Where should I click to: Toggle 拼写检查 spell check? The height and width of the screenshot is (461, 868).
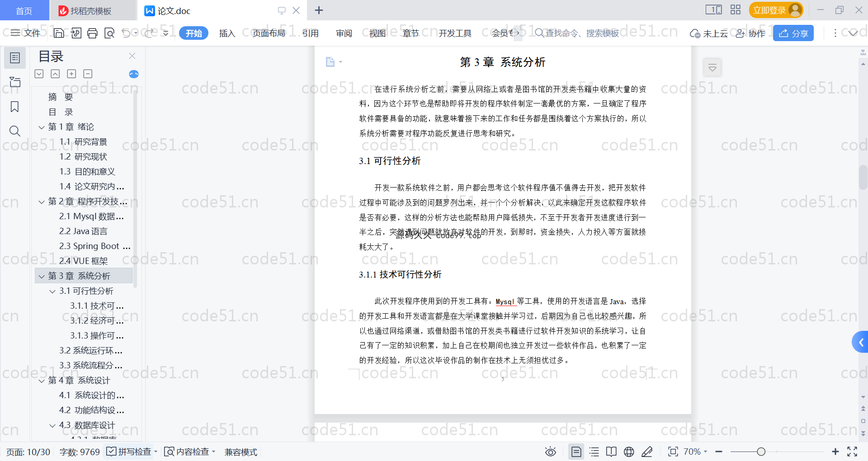click(x=129, y=452)
